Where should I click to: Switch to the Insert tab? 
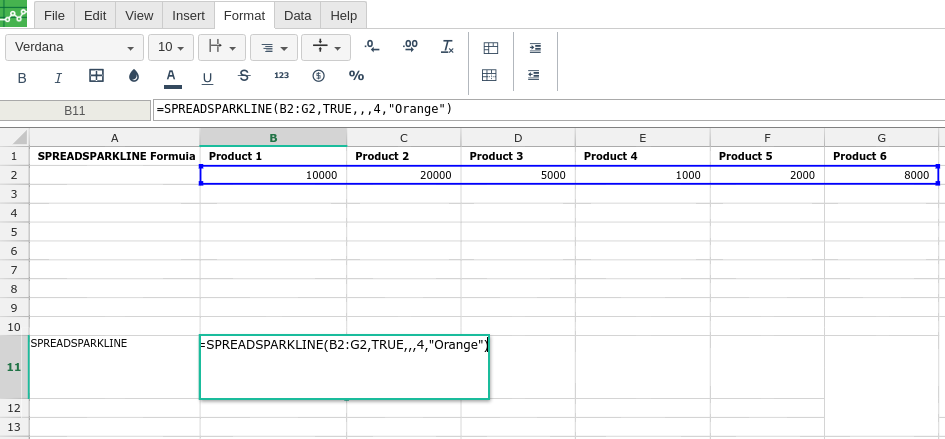(x=188, y=16)
